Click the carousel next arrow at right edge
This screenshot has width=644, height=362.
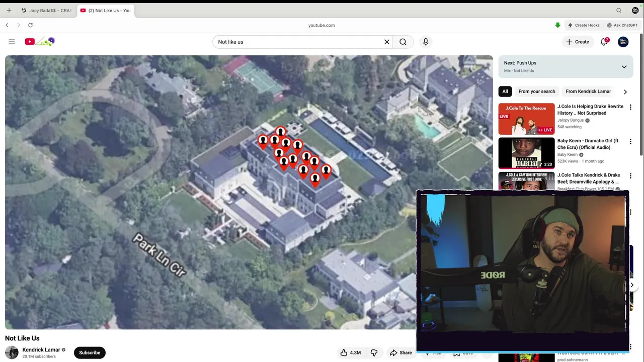pos(632,285)
